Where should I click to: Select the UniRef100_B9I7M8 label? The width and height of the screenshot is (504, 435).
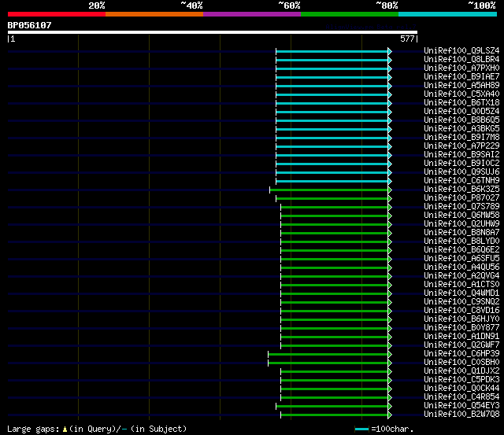(x=461, y=138)
